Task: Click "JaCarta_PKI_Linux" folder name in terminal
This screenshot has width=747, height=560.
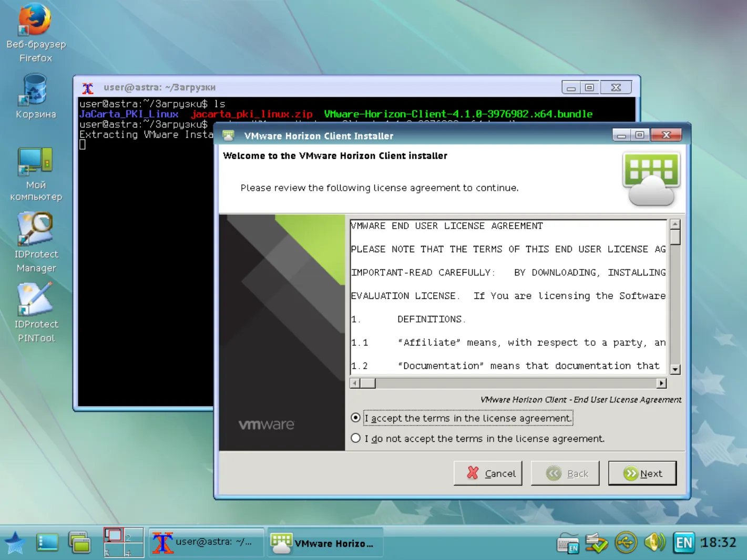Action: pyautogui.click(x=129, y=114)
